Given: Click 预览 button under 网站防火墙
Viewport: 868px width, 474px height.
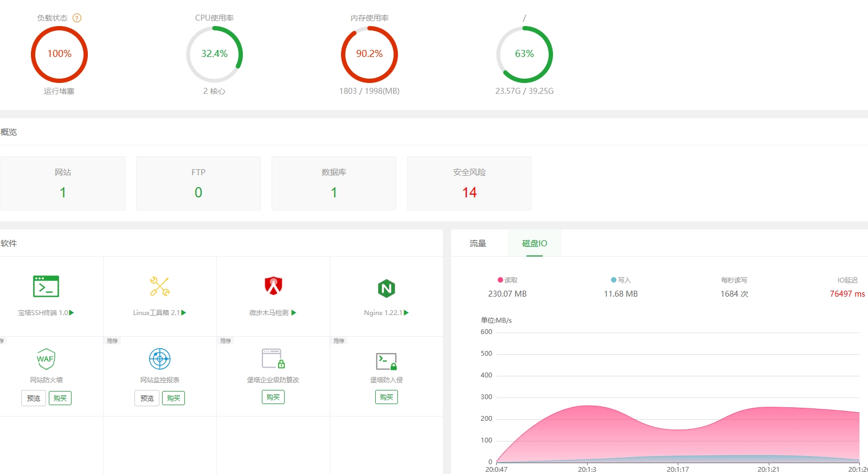Looking at the screenshot, I should pos(34,398).
